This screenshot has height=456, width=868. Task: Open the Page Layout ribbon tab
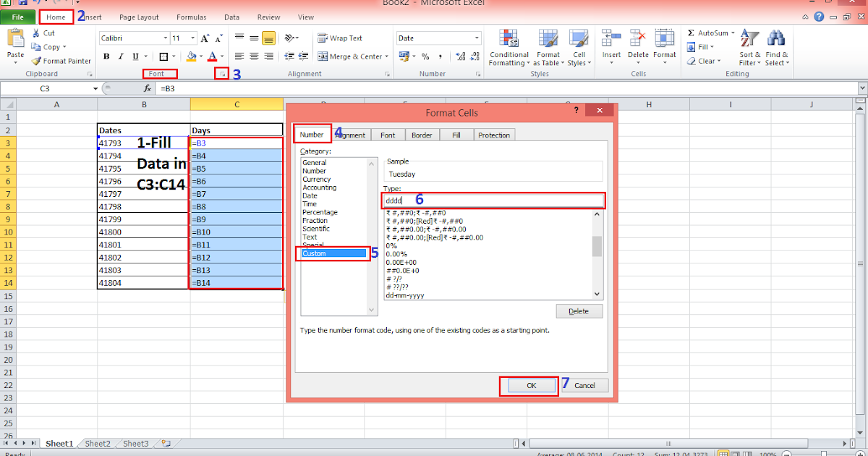click(x=139, y=17)
